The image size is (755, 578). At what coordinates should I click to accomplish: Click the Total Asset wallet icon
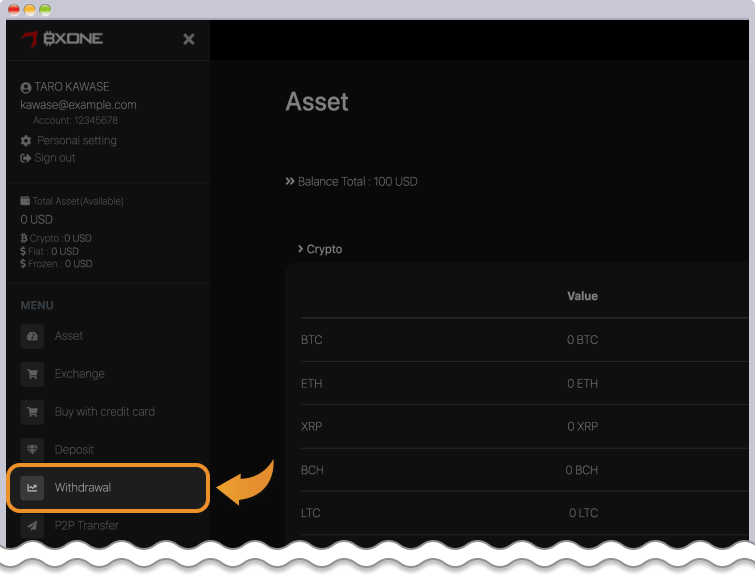point(25,201)
